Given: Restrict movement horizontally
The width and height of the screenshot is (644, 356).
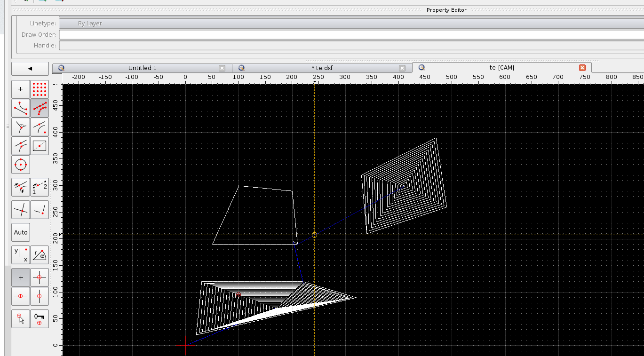Looking at the screenshot, I should tap(21, 296).
